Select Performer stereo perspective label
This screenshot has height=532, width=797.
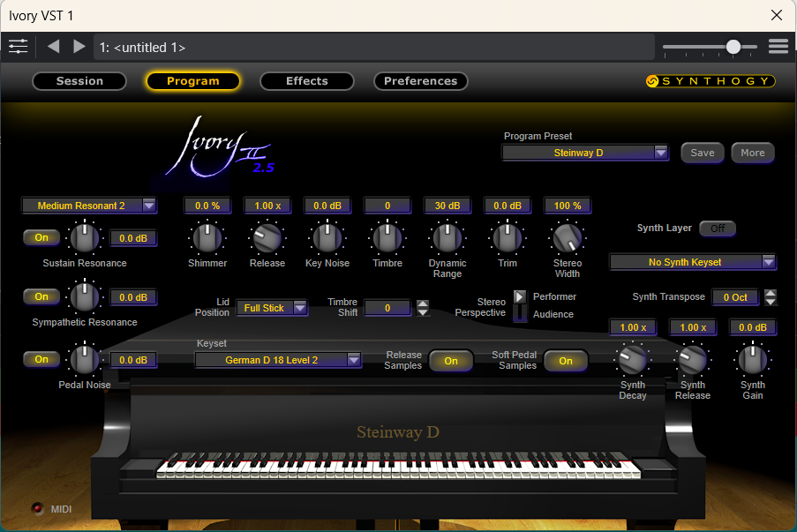554,296
